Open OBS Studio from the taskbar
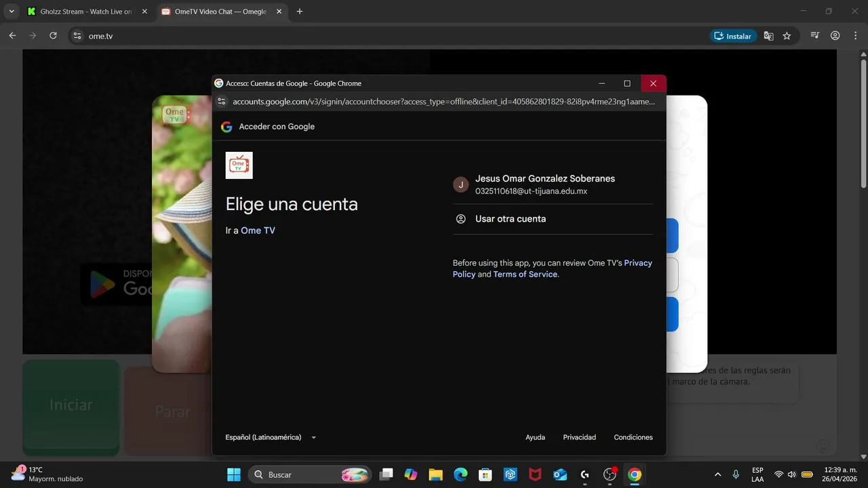This screenshot has width=868, height=488. point(610,474)
